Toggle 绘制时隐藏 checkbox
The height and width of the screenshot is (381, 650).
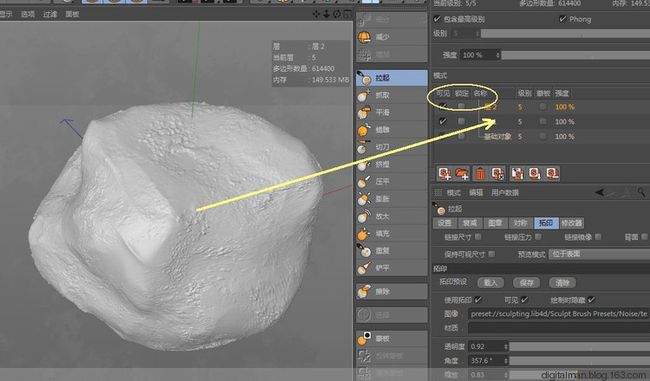592,300
